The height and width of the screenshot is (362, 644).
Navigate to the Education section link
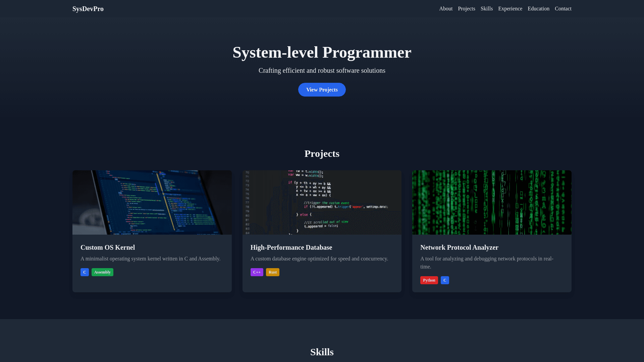pos(538,9)
